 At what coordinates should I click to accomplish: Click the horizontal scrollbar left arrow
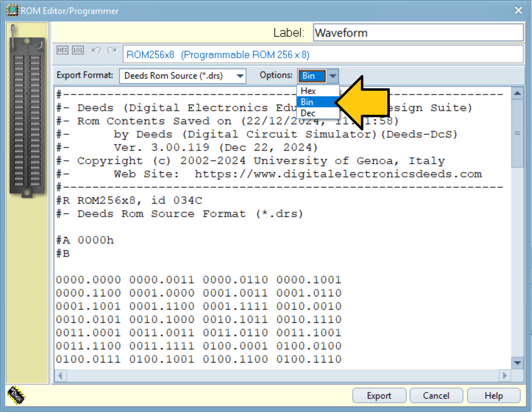click(x=60, y=375)
